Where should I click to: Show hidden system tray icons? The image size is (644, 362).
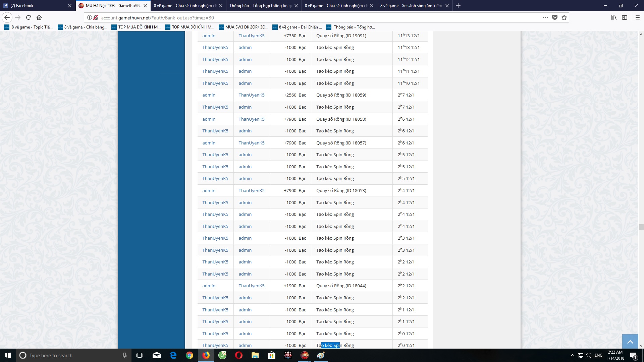pyautogui.click(x=572, y=355)
